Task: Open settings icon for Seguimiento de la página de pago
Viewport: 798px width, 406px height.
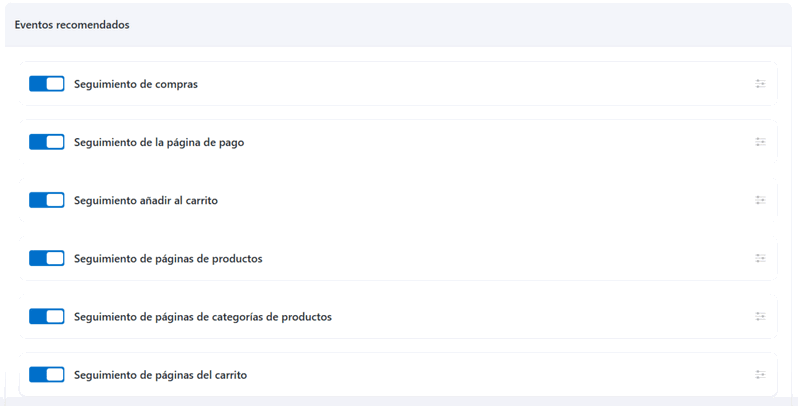Action: tap(760, 142)
